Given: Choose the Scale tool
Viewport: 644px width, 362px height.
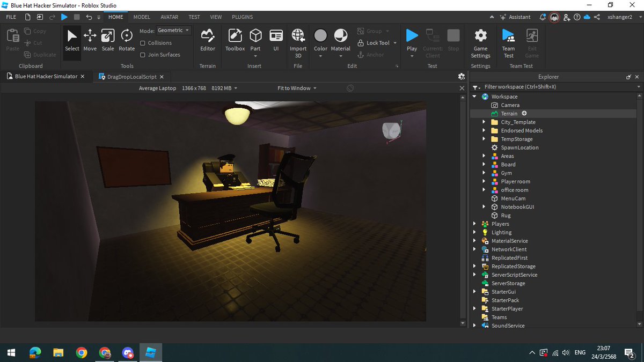Looking at the screenshot, I should click(108, 40).
